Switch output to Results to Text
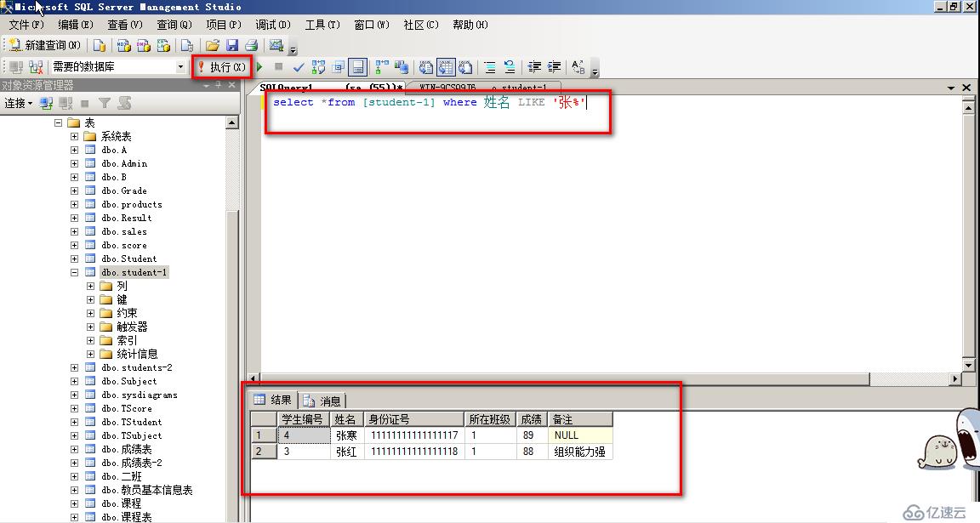This screenshot has height=523, width=980. pyautogui.click(x=426, y=67)
